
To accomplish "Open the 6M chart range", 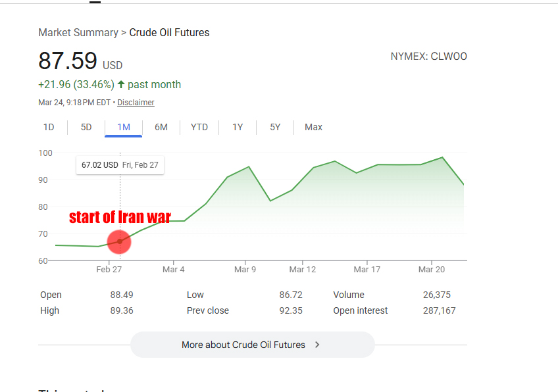I will [161, 127].
